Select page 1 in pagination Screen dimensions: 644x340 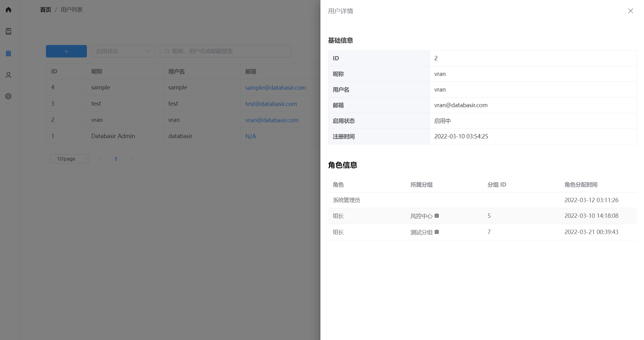click(x=116, y=159)
